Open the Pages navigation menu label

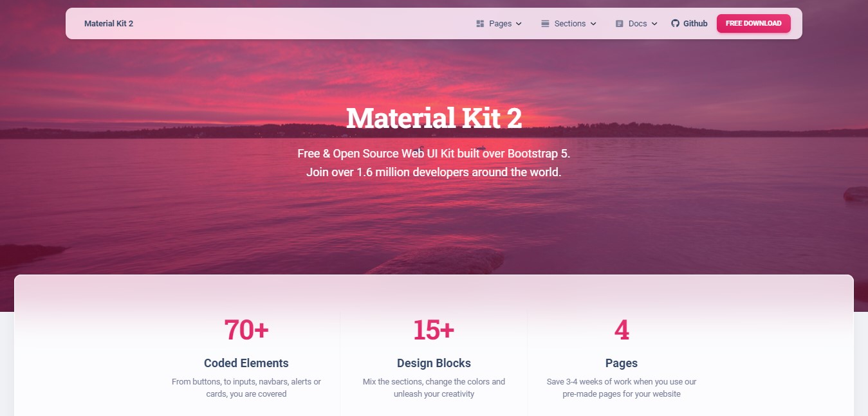coord(500,24)
